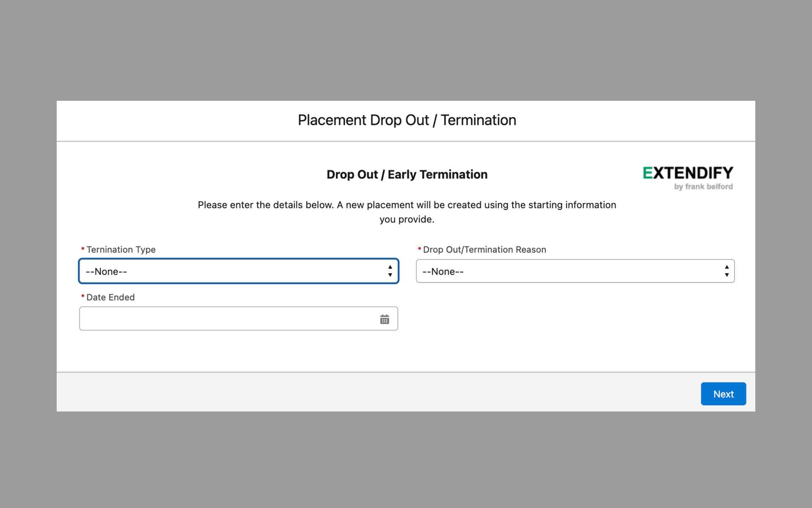Click the Extendify logo
The image size is (812, 508).
click(x=688, y=173)
